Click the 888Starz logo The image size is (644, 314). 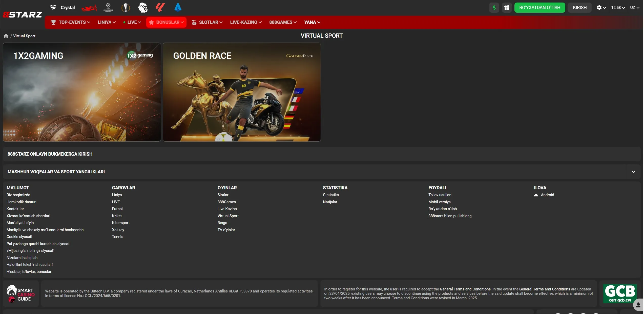point(23,15)
